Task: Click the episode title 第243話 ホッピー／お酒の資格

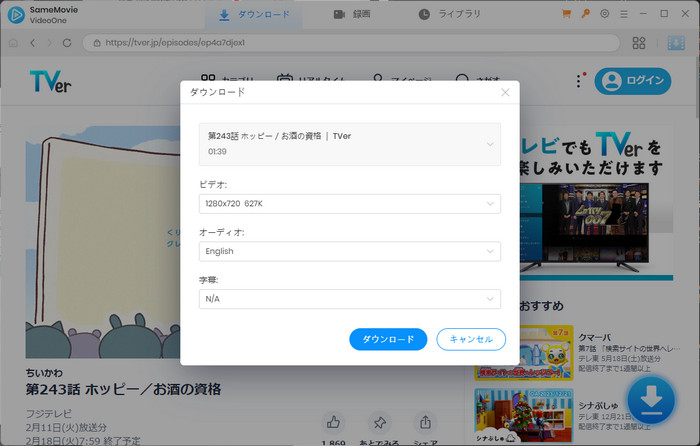Action: 123,389
